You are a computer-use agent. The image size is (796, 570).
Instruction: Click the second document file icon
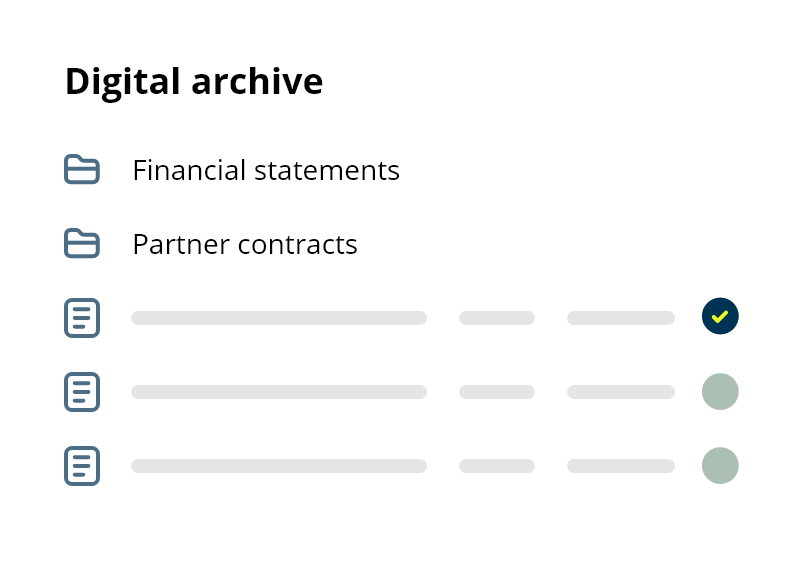click(82, 392)
